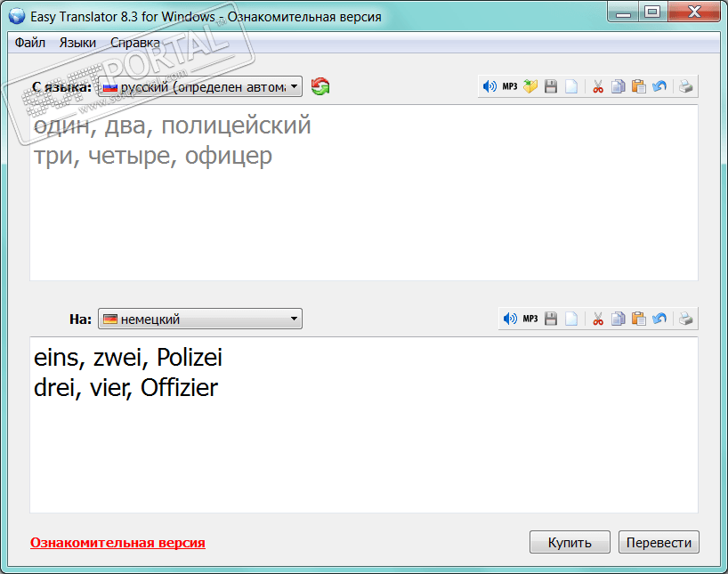Image resolution: width=728 pixels, height=574 pixels.
Task: Clear source with new document icon
Action: [571, 86]
